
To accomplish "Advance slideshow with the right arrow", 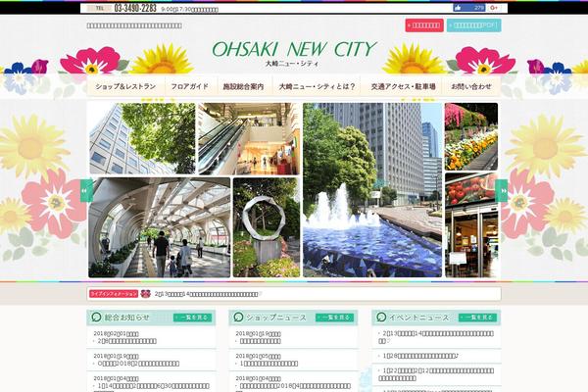I will click(x=502, y=190).
